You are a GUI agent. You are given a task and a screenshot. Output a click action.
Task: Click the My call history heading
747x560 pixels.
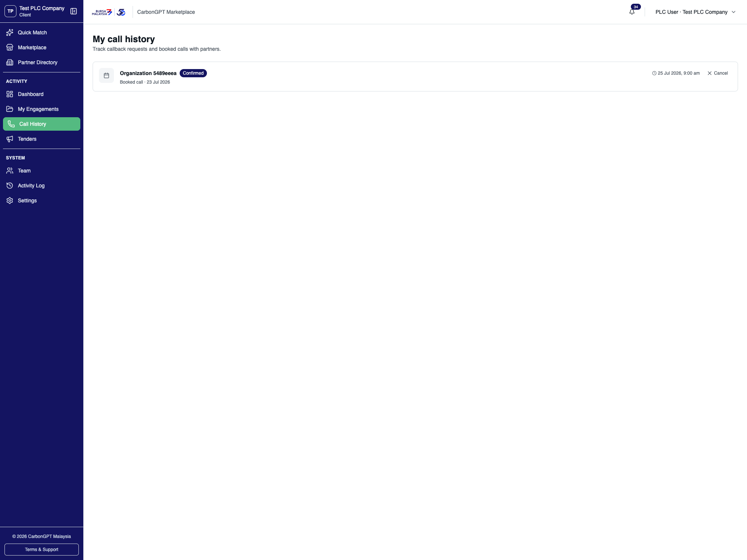click(124, 39)
